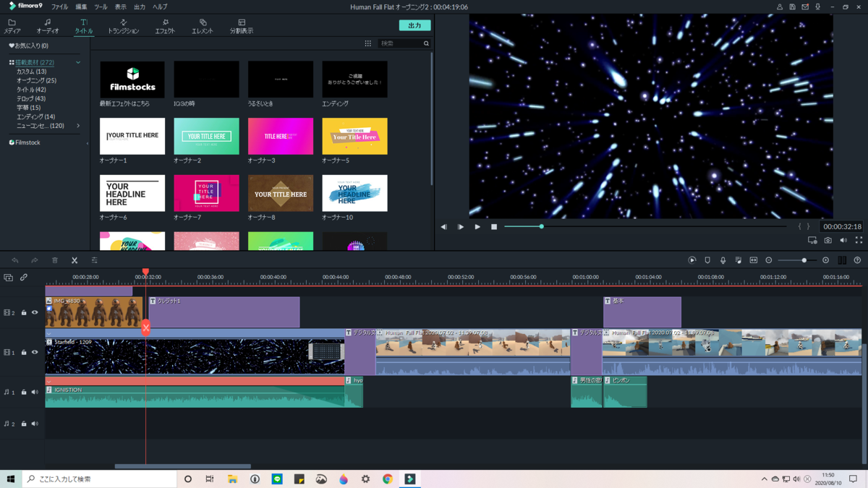Click the search magnifier icon
Screen dimensions: 868x488
[x=426, y=43]
